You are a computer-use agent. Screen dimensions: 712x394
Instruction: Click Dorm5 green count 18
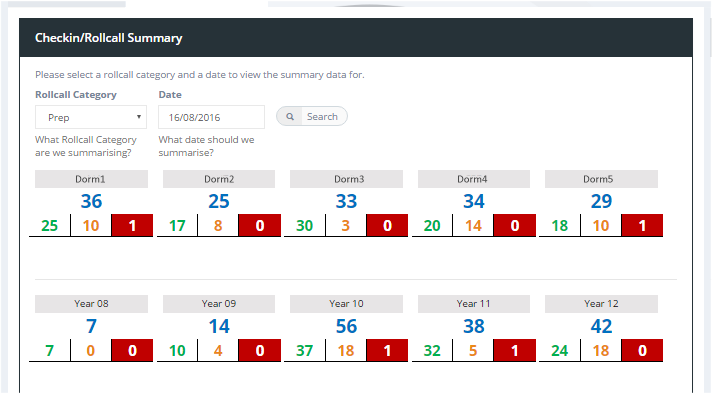[x=559, y=226]
